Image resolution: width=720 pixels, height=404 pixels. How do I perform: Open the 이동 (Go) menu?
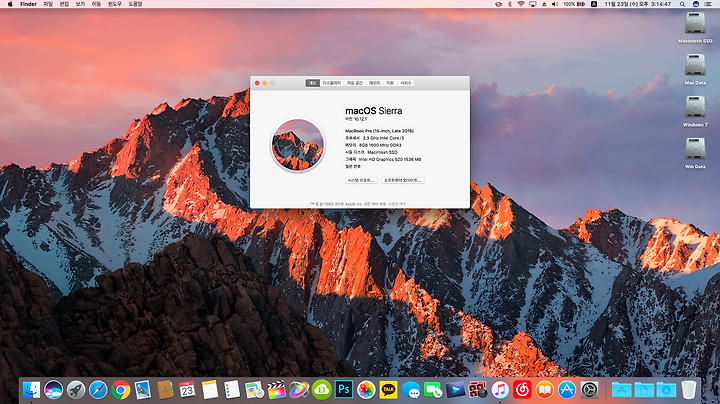pyautogui.click(x=96, y=4)
